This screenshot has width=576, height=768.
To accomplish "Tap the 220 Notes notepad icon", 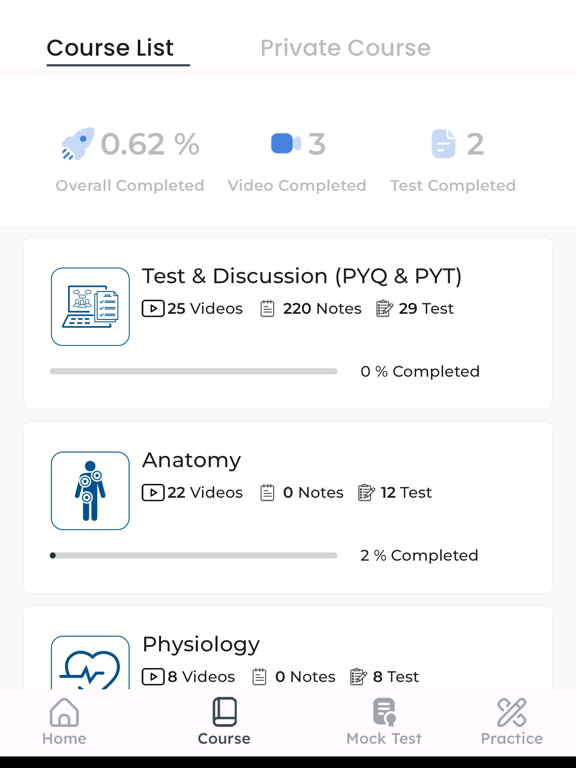I will pos(267,309).
